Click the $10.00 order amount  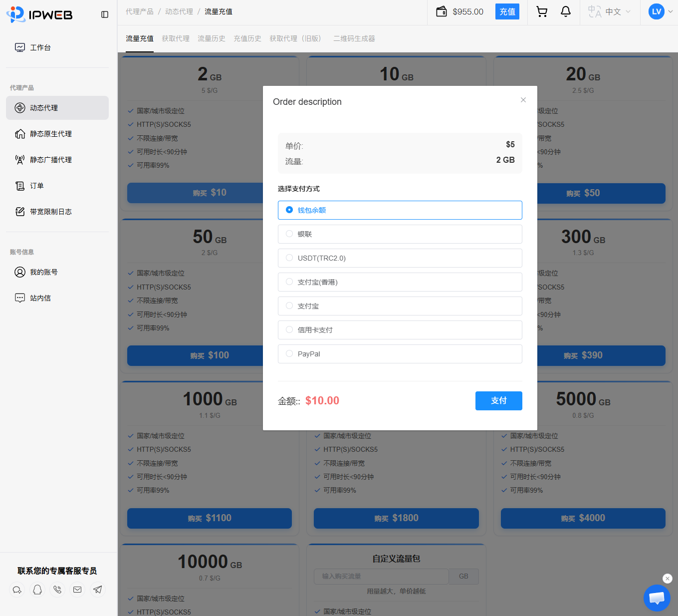[322, 400]
